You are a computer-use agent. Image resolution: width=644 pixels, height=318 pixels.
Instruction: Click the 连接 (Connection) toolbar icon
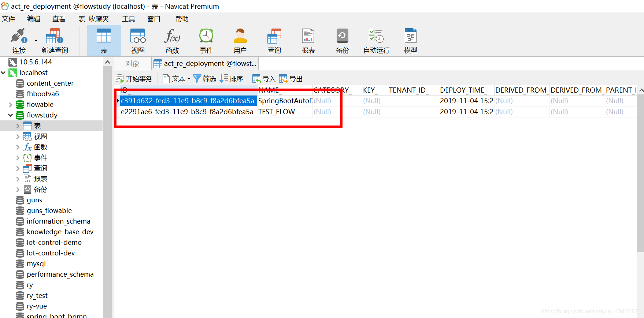click(x=19, y=41)
